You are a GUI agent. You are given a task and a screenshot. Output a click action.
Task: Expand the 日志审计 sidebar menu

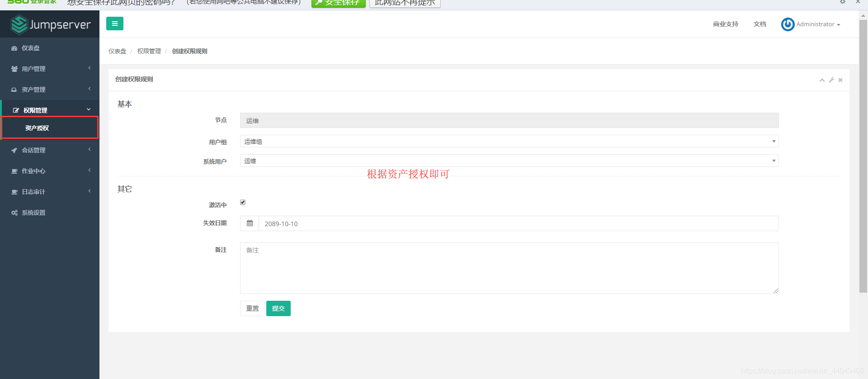(50, 192)
